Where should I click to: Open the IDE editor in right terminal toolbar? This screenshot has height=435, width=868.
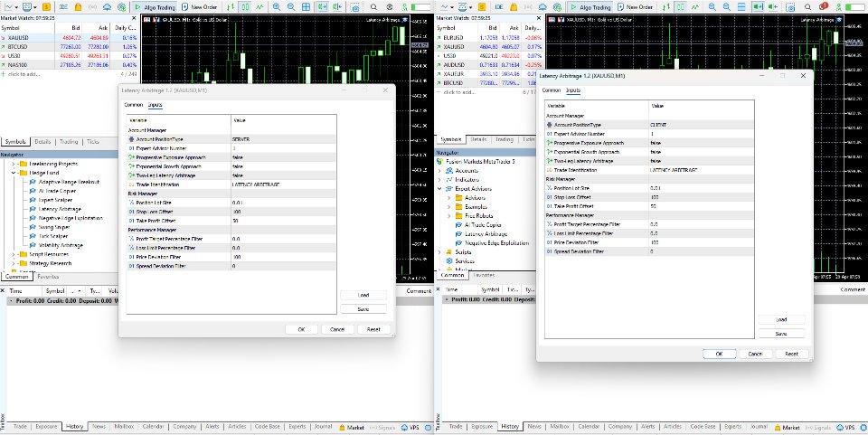(x=499, y=7)
